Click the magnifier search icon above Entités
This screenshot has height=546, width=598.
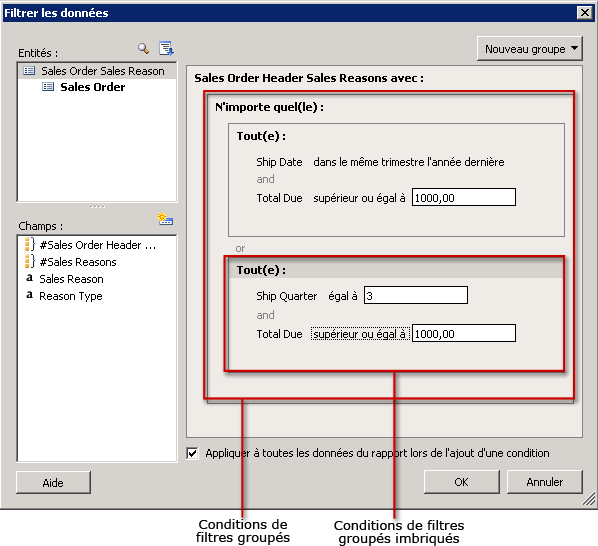(x=143, y=48)
